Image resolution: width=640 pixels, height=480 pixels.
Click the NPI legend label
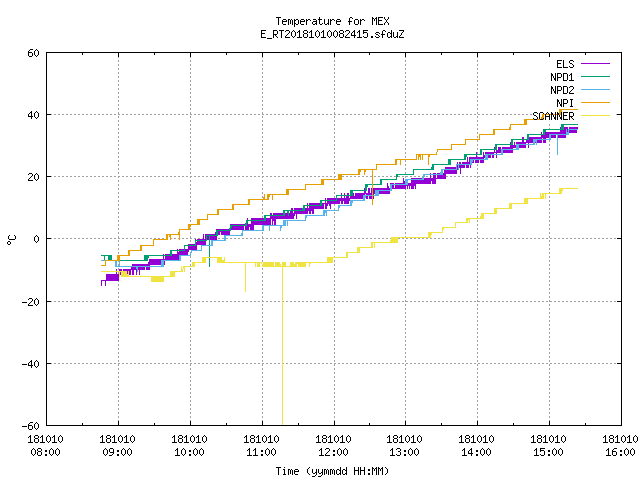pyautogui.click(x=565, y=103)
